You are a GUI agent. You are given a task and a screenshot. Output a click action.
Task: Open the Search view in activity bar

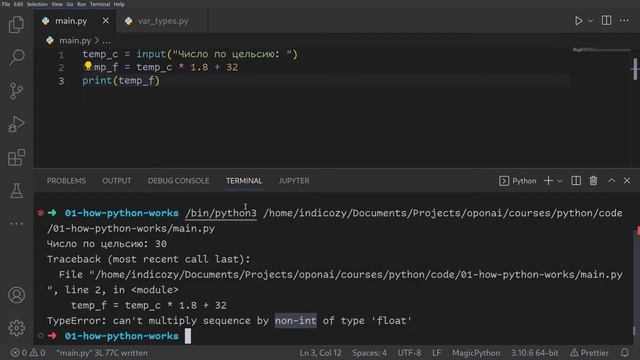(16, 57)
